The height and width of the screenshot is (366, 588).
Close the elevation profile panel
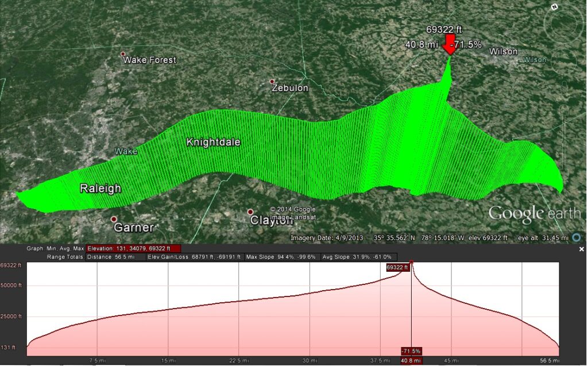tap(581, 249)
